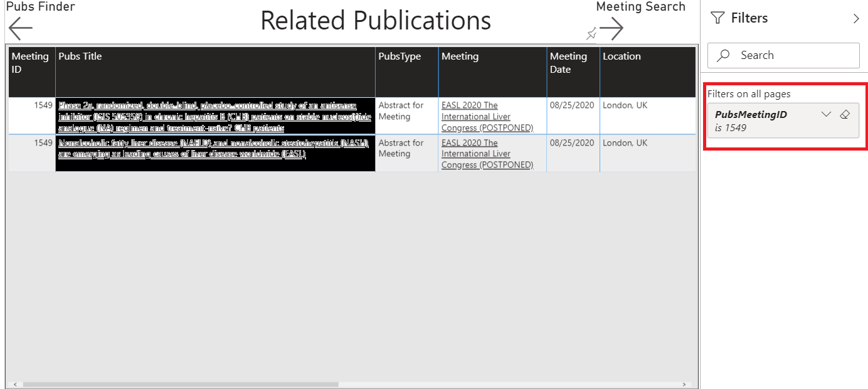This screenshot has height=389, width=868.
Task: Clear the PubsMeetingID filter with the eraser icon
Action: 845,114
